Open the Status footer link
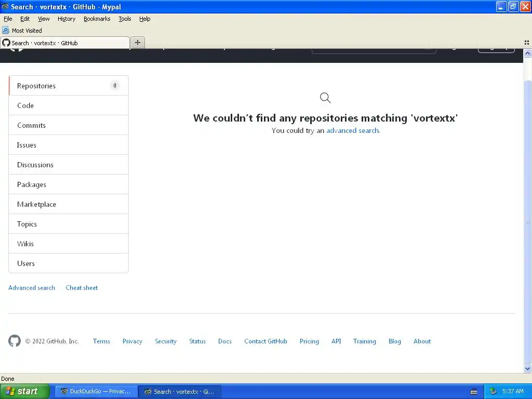 [x=197, y=341]
